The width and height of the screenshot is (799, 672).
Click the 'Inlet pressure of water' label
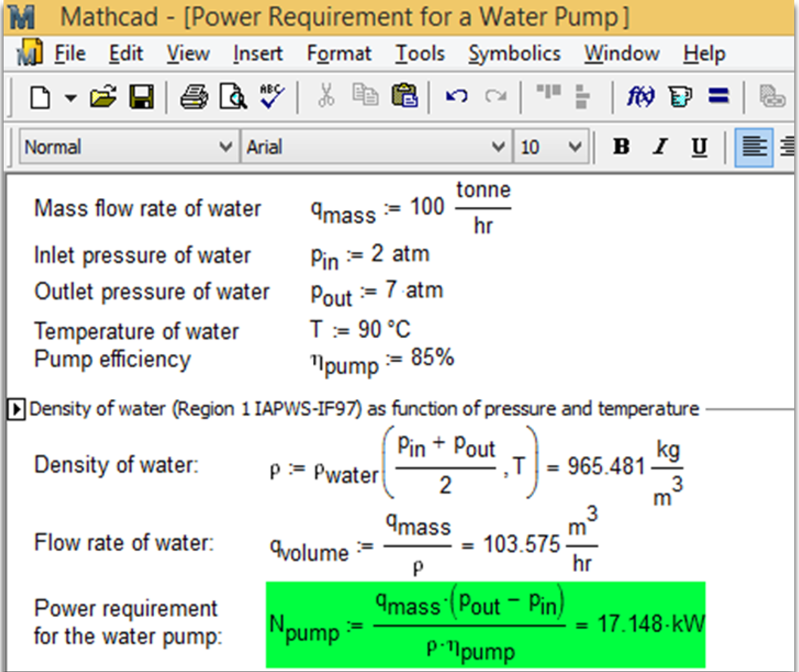click(x=142, y=255)
